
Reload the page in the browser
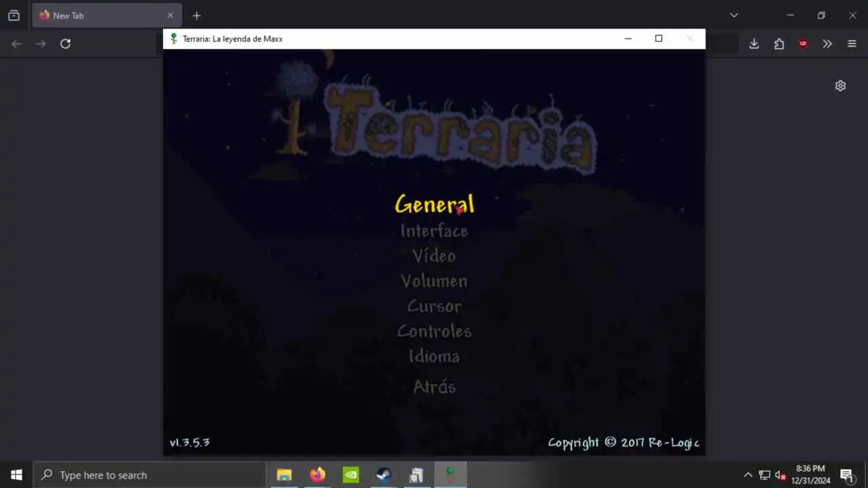pyautogui.click(x=65, y=43)
